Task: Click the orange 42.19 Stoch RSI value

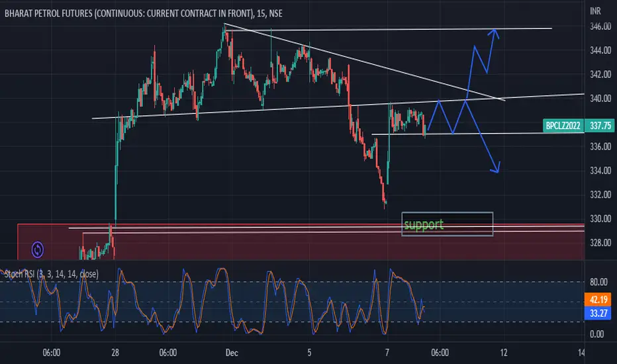Action: point(598,299)
